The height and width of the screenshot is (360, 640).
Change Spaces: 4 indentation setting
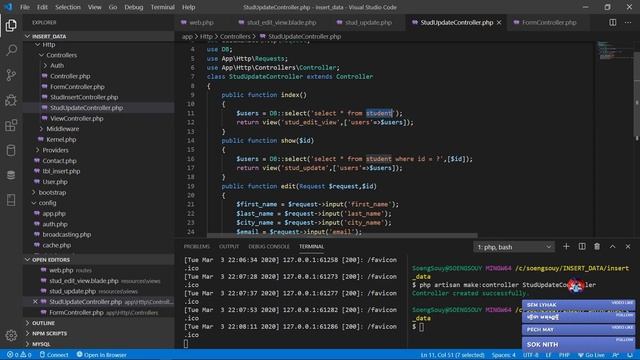[x=503, y=355]
